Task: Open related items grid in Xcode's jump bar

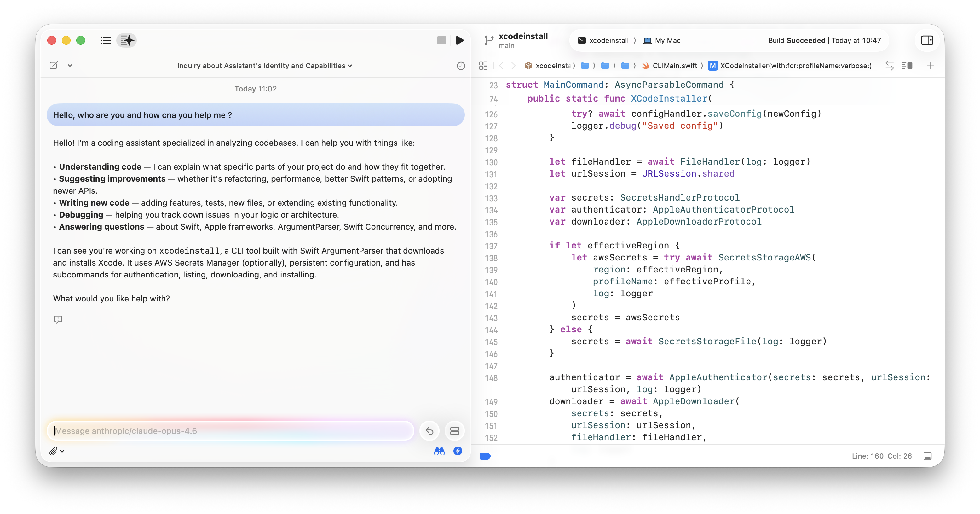Action: pyautogui.click(x=483, y=66)
